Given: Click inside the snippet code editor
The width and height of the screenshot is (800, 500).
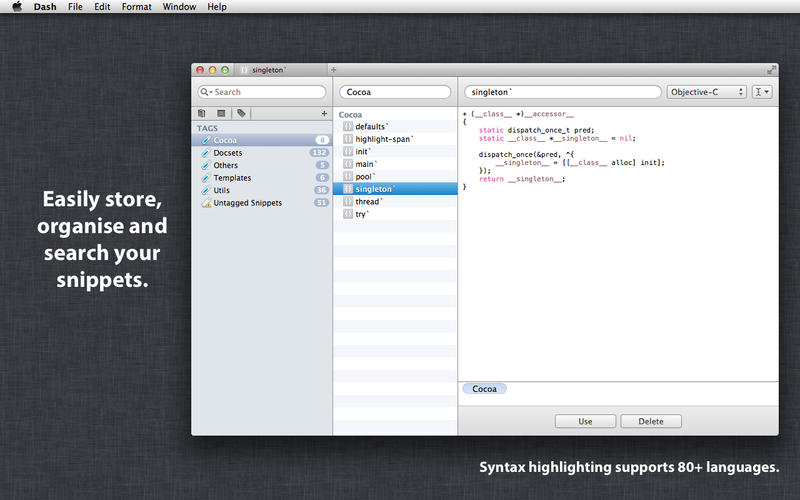Looking at the screenshot, I should 618,244.
